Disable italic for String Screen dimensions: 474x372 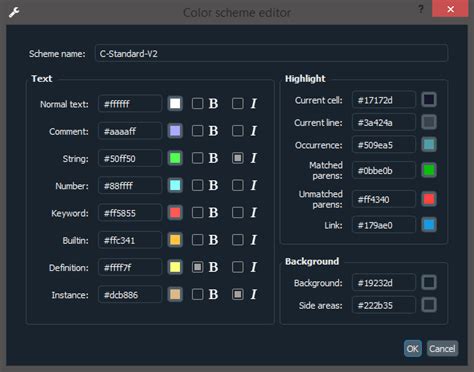(x=238, y=158)
